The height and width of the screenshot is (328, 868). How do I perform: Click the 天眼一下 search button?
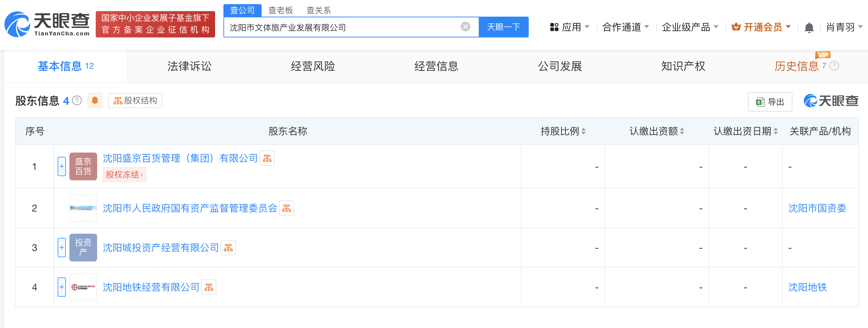click(x=504, y=27)
